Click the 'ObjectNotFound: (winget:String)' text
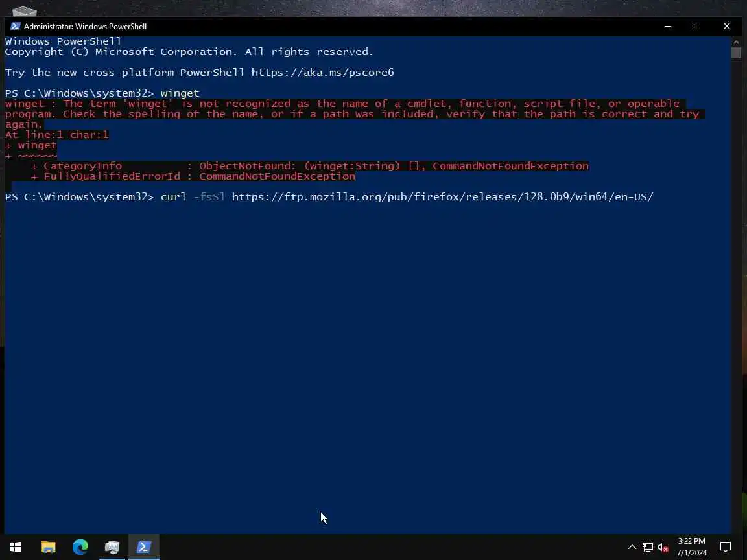The width and height of the screenshot is (747, 560). (299, 166)
